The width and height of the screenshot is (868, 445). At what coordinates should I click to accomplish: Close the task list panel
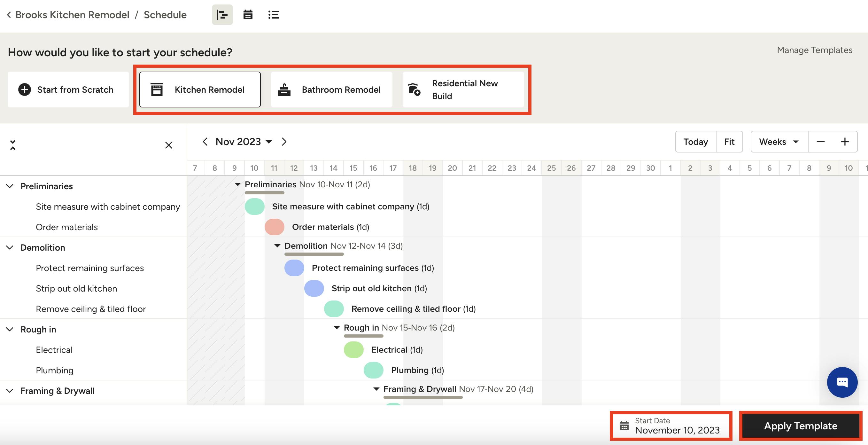[168, 145]
